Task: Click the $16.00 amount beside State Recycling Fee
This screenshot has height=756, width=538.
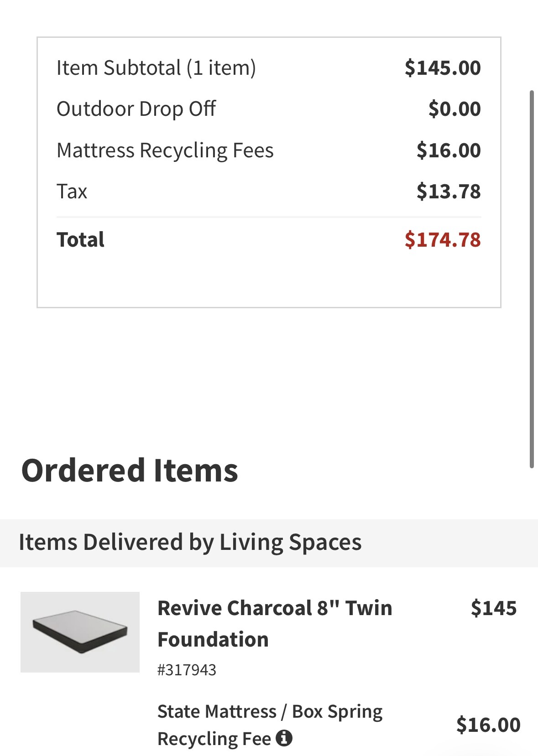Action: 488,725
